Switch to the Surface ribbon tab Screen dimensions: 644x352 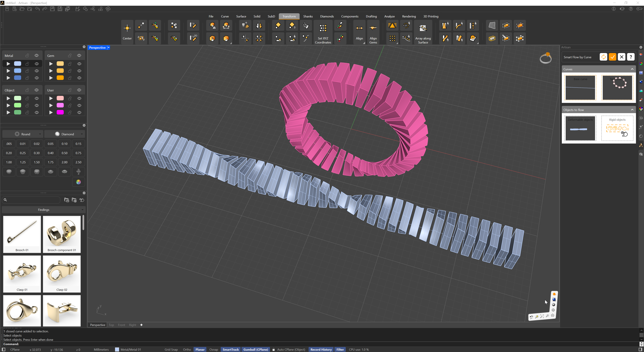(241, 16)
